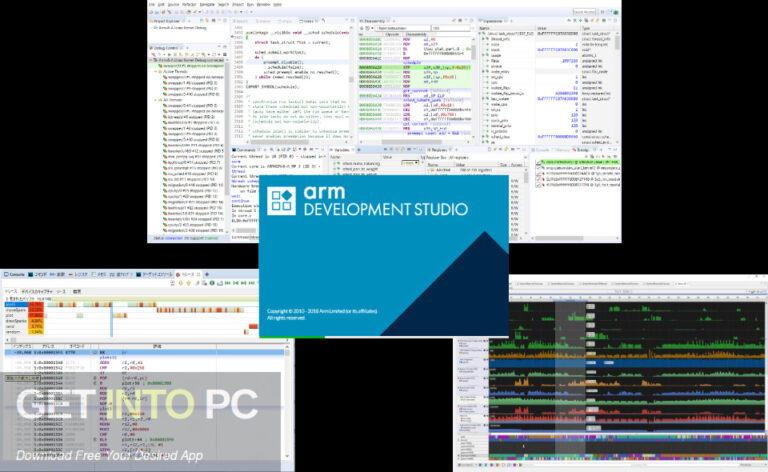Switch to the Expressions view tab
This screenshot has width=768, height=472.
[x=493, y=21]
